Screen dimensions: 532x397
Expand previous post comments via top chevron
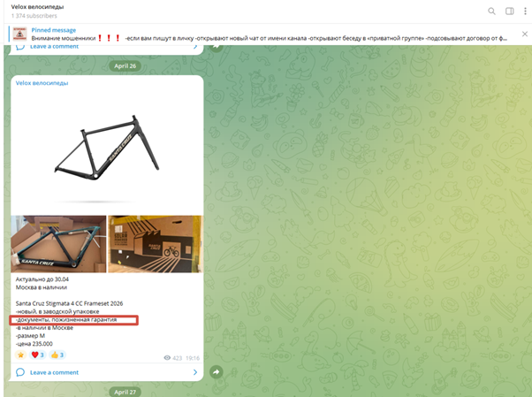[x=195, y=47]
